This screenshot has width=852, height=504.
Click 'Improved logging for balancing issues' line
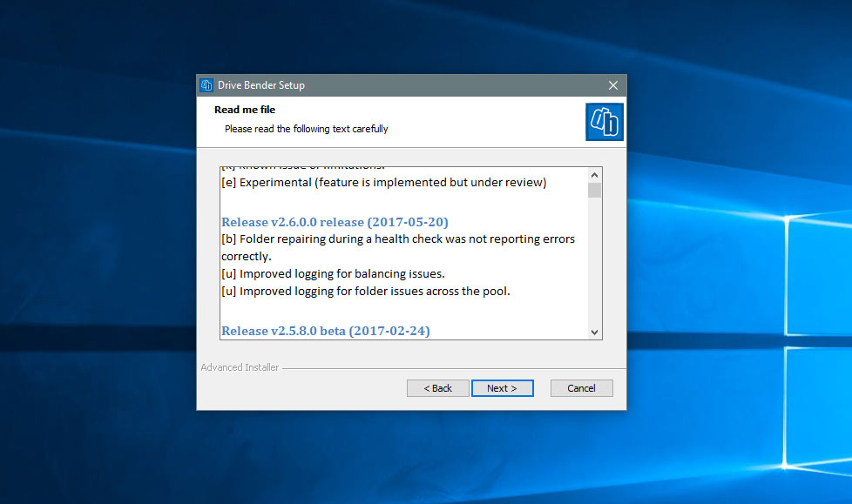(x=333, y=273)
